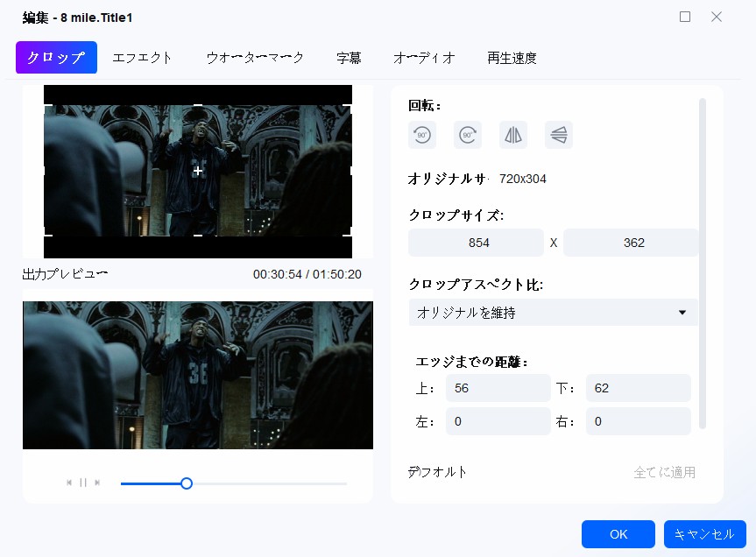Click the top-right crop corner handle

pyautogui.click(x=348, y=107)
